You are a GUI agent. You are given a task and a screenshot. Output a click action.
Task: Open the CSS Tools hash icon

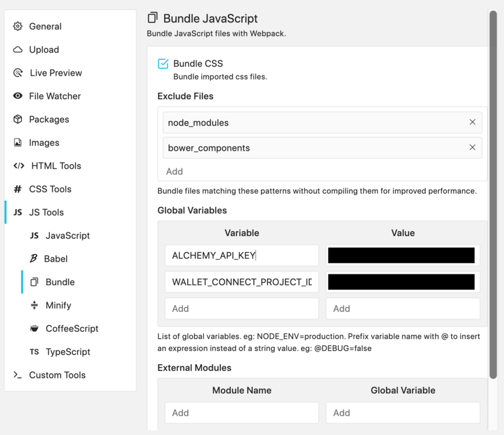point(18,189)
